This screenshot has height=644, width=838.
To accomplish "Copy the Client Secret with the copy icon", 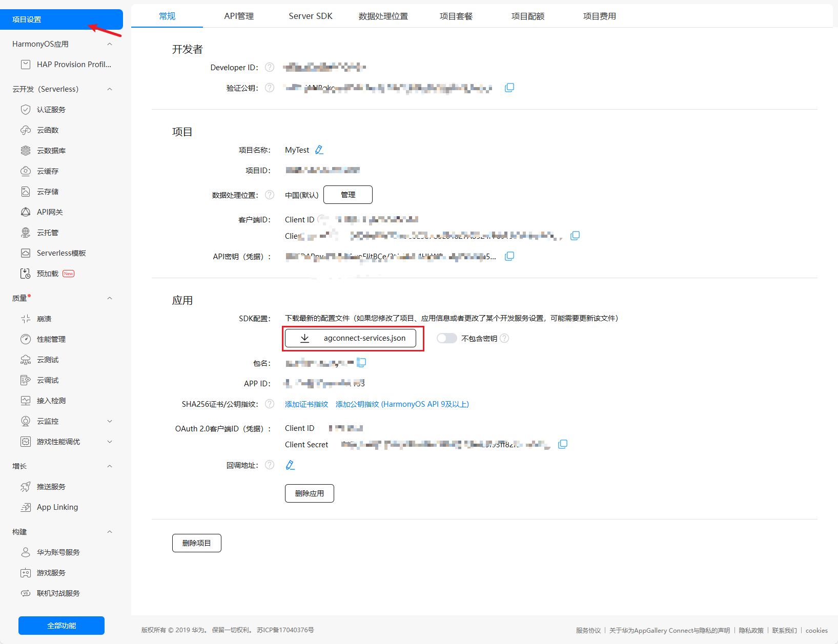I will (563, 444).
